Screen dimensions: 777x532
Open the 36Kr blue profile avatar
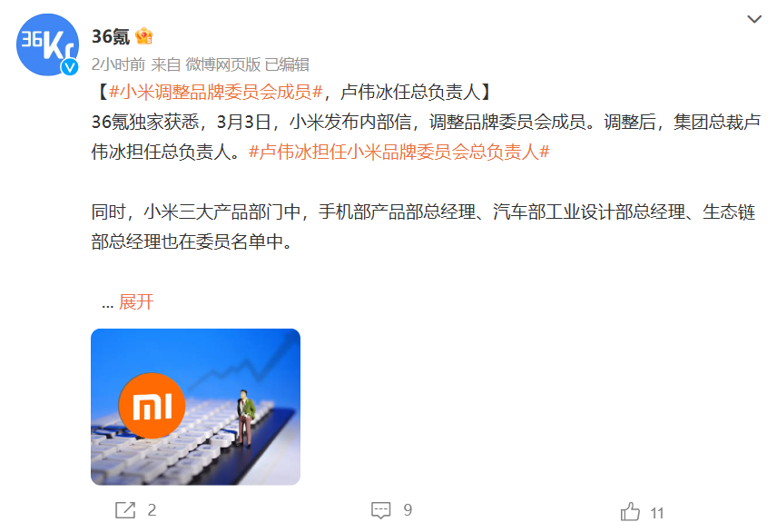click(x=47, y=44)
